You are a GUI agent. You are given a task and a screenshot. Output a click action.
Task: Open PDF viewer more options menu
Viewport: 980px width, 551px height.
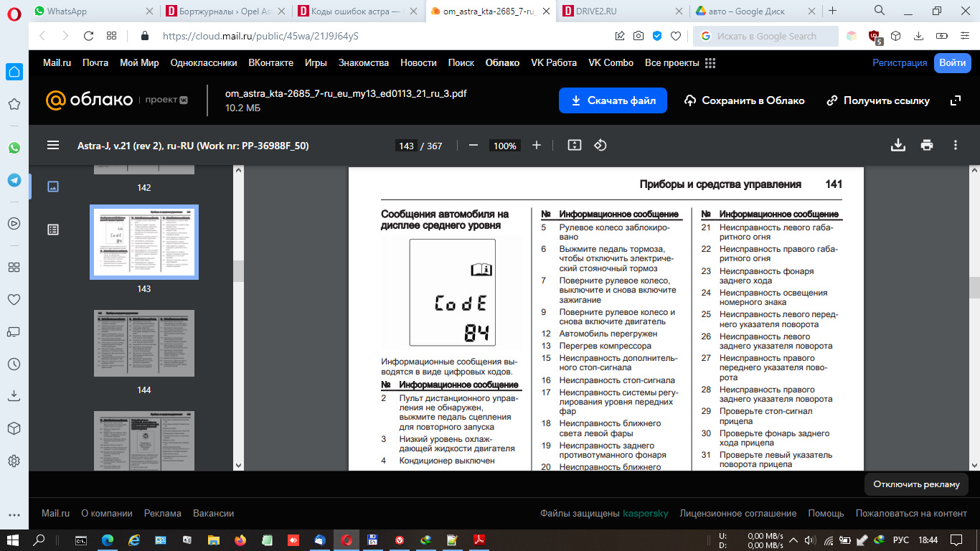coord(956,145)
